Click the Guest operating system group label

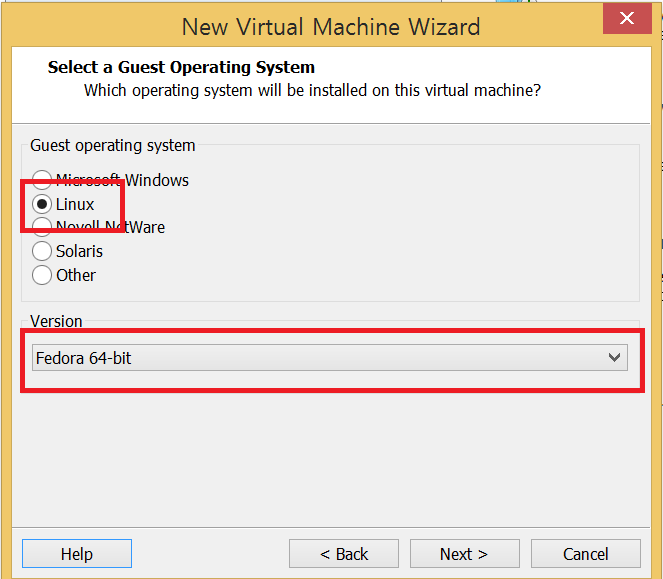tap(112, 145)
